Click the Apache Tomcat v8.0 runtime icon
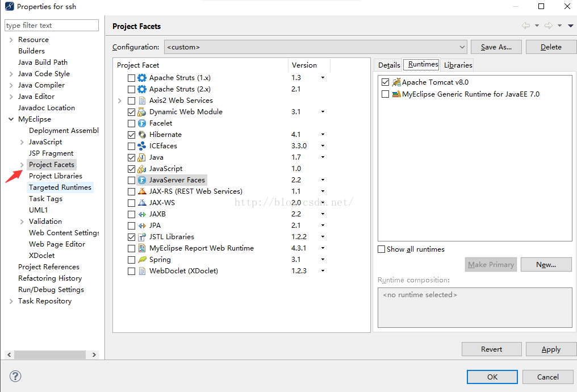The height and width of the screenshot is (392, 577). [396, 82]
